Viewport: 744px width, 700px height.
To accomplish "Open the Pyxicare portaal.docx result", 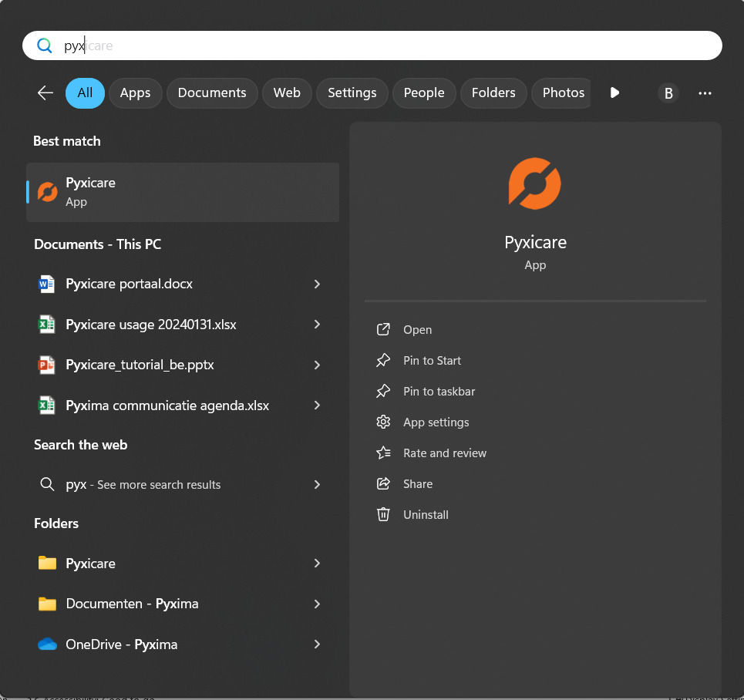I will point(183,284).
